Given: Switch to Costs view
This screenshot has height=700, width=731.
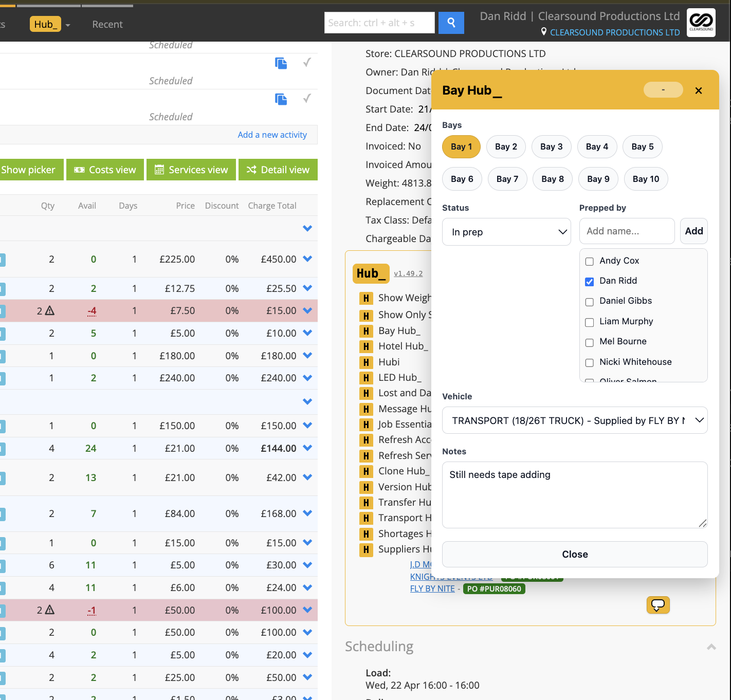Looking at the screenshot, I should [x=105, y=170].
